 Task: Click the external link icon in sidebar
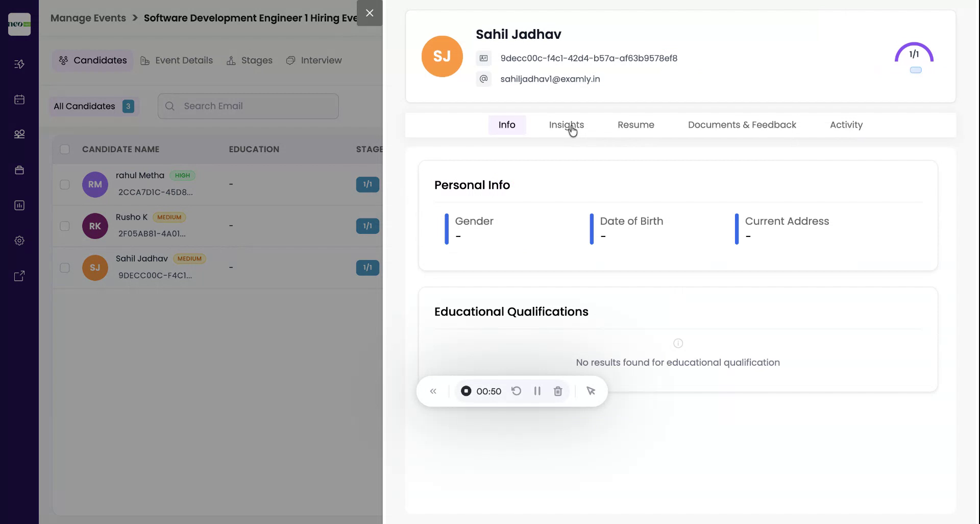click(x=19, y=276)
